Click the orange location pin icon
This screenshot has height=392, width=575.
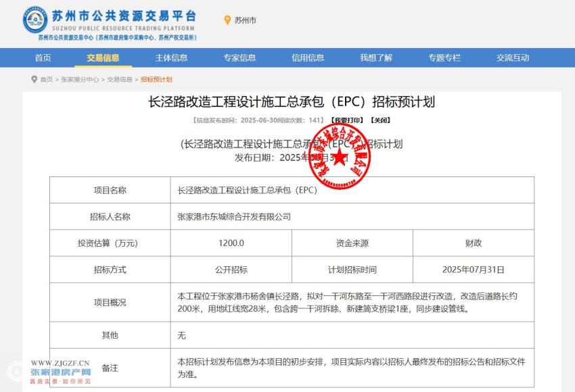(x=227, y=20)
